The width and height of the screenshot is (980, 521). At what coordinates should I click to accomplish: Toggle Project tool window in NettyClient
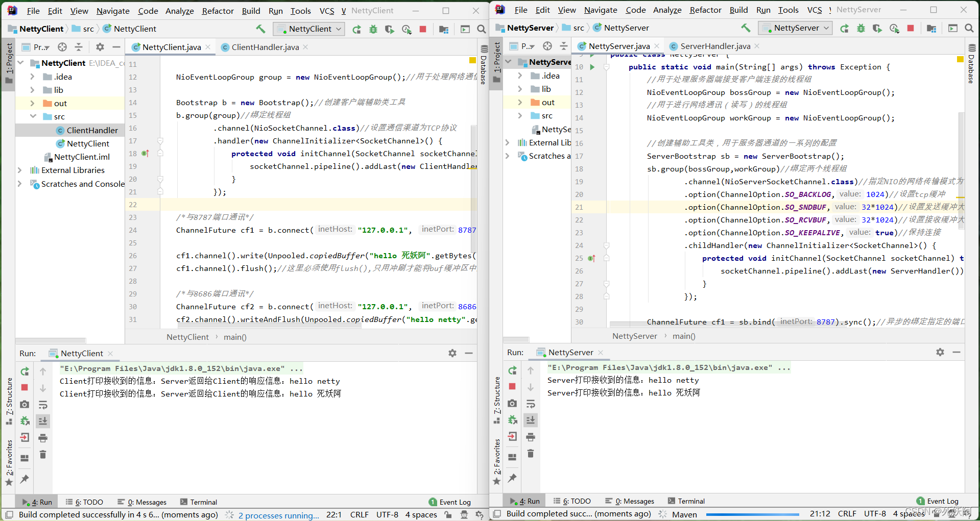9,64
